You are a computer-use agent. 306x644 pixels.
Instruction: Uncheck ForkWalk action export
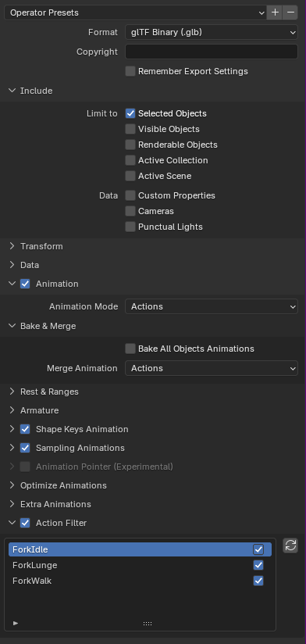coord(258,581)
